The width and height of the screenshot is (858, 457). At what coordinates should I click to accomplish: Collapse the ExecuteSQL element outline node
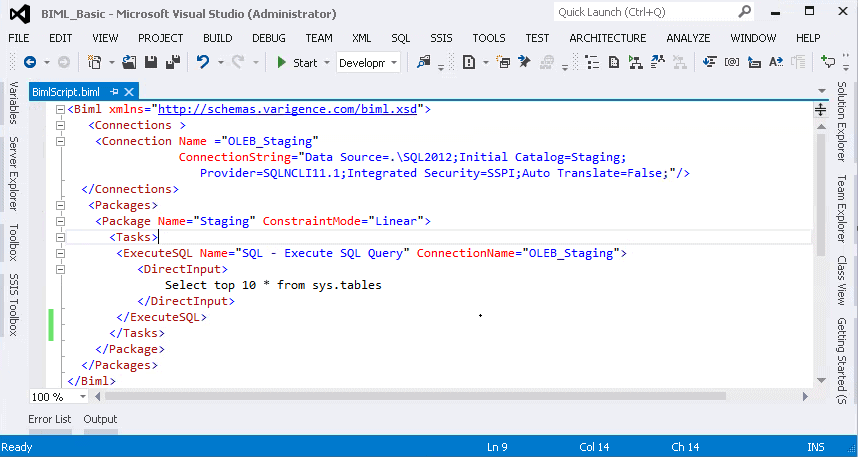[x=60, y=253]
